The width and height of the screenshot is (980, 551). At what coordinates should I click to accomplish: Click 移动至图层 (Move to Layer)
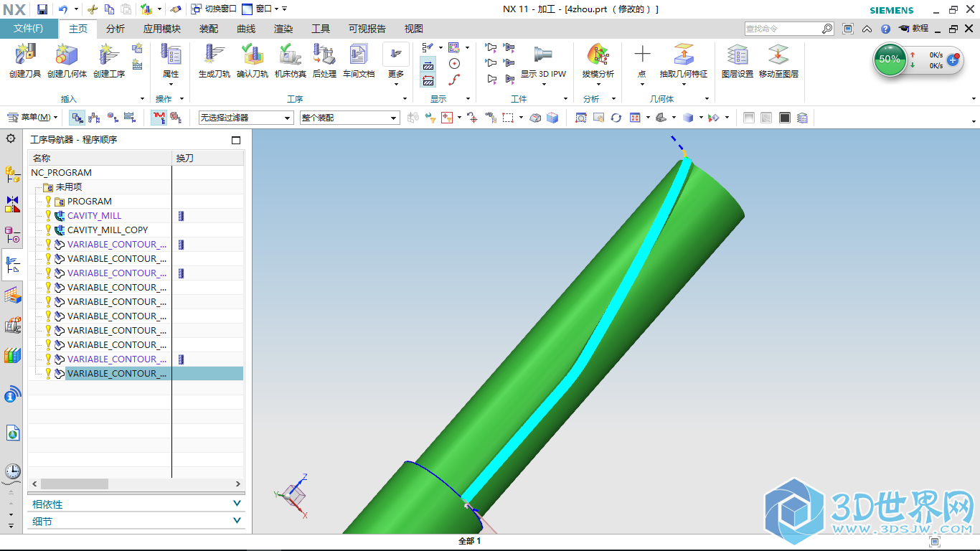point(778,60)
